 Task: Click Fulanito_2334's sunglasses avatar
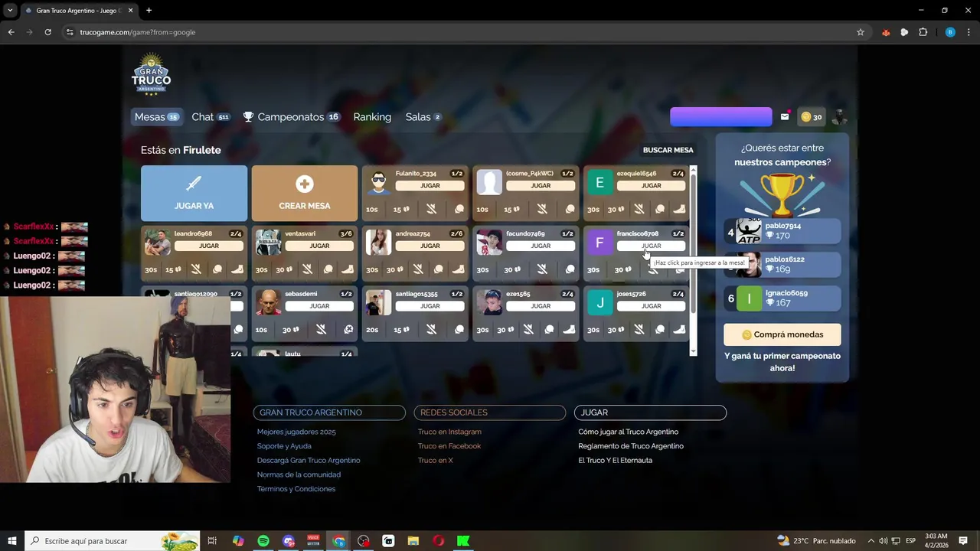(x=379, y=183)
